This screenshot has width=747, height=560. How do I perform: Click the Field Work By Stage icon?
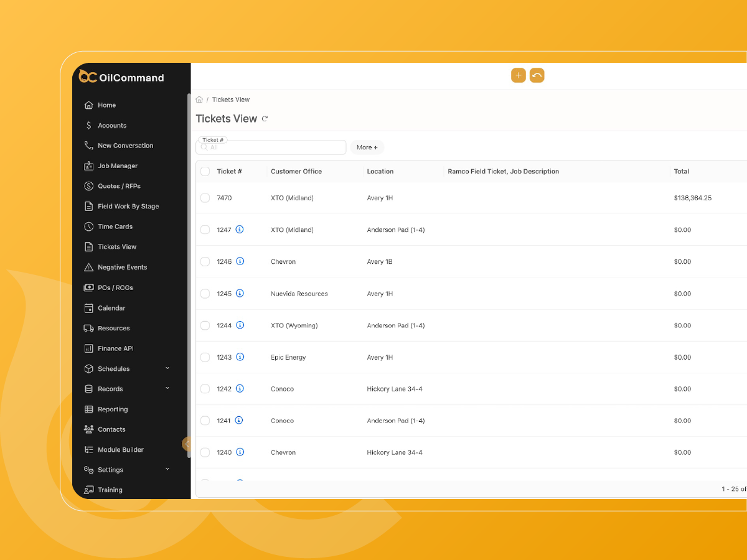(x=88, y=206)
